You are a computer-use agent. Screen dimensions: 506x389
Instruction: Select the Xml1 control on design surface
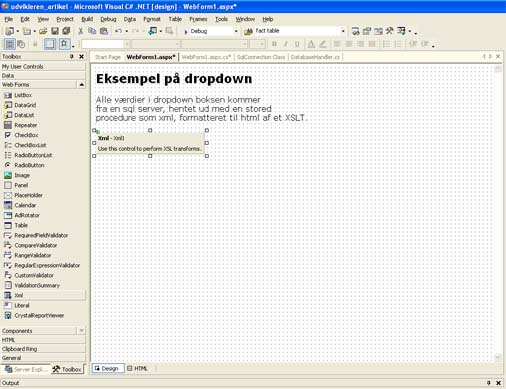pos(150,143)
